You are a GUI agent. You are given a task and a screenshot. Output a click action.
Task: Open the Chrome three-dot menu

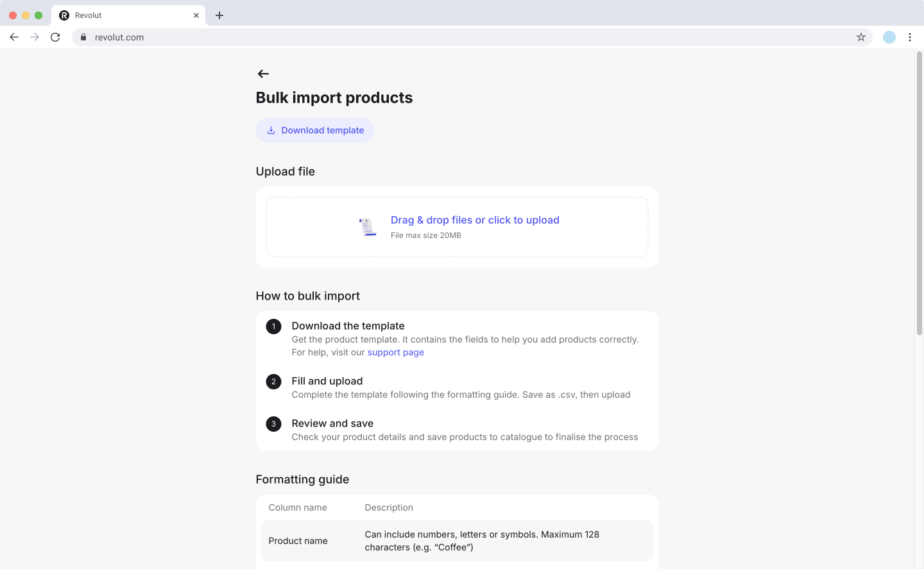click(910, 37)
